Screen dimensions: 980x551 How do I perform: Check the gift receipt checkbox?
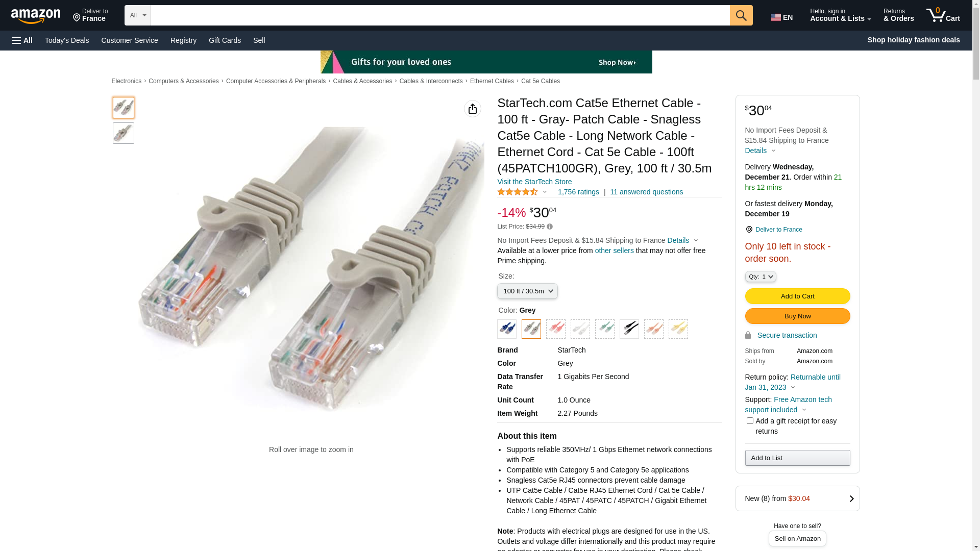750,421
